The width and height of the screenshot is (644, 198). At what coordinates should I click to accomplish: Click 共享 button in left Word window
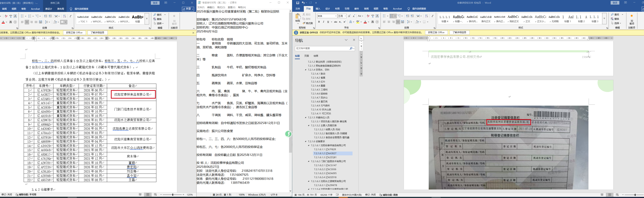click(188, 9)
